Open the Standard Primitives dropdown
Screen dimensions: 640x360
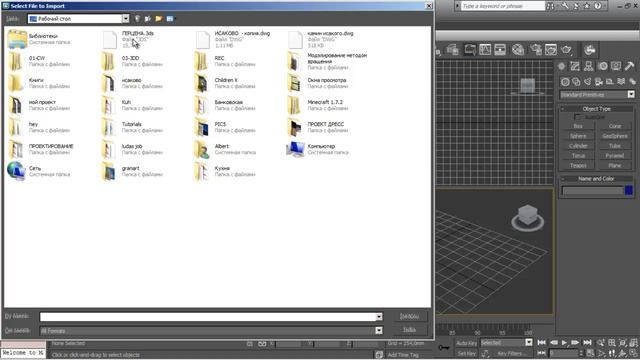click(631, 94)
